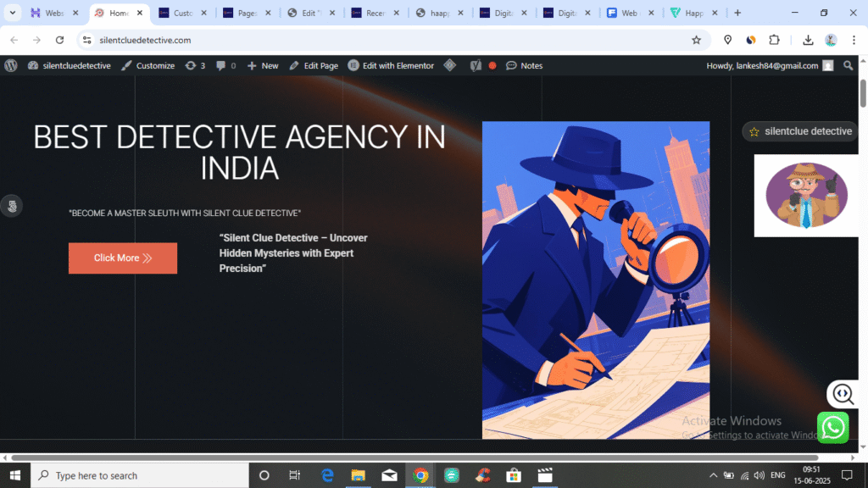View site information icon in address bar
868x488 pixels.
[x=87, y=40]
